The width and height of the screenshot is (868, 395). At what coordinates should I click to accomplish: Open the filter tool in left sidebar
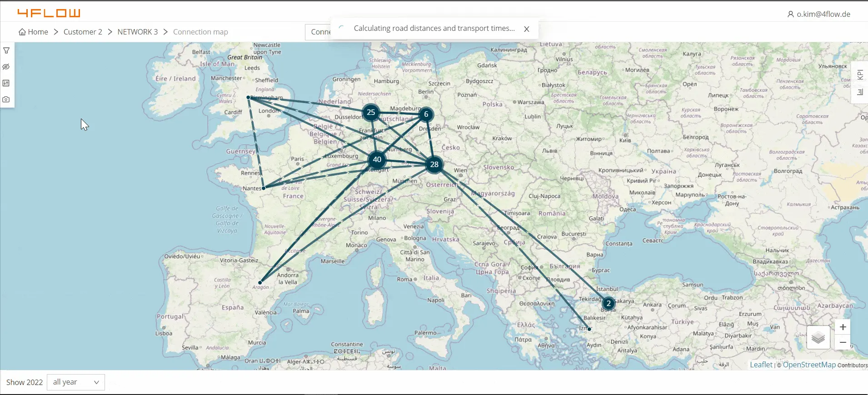(x=6, y=50)
